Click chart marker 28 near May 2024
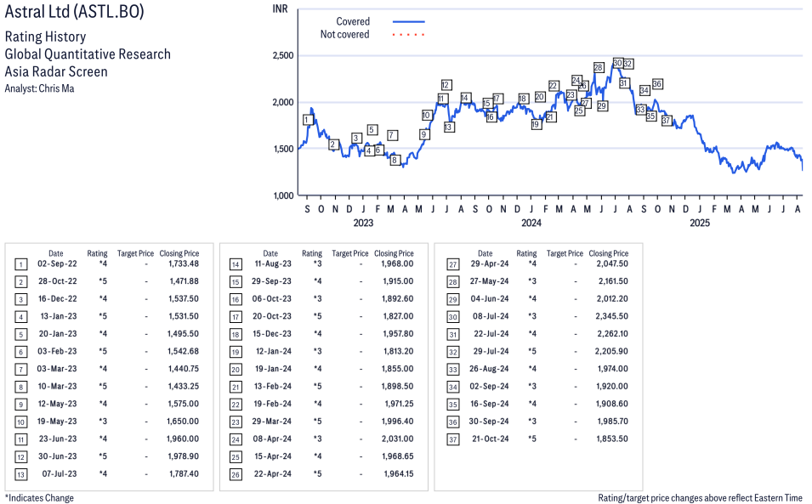The image size is (812, 504). pos(598,67)
